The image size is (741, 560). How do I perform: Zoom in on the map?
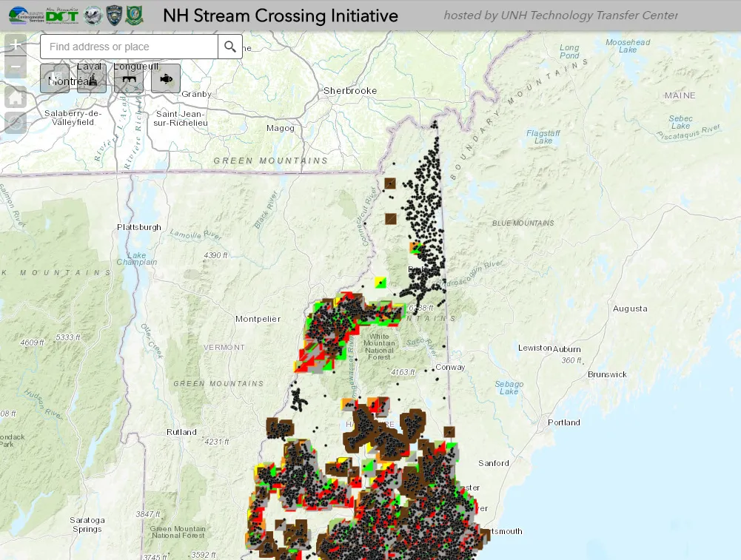click(x=16, y=45)
